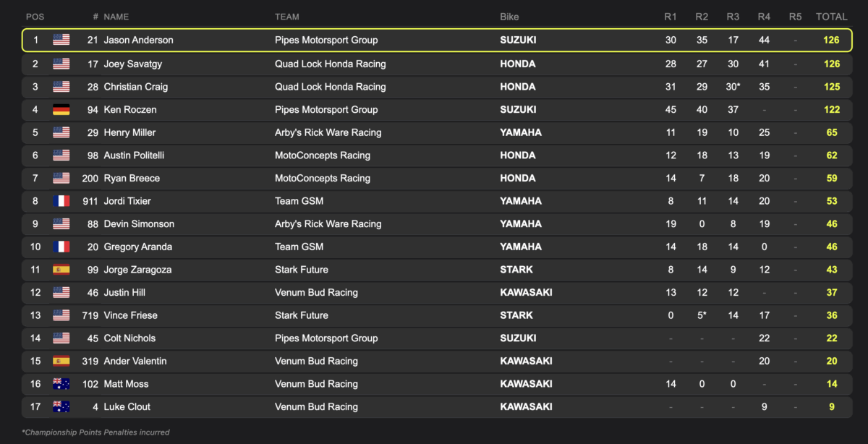Click the Australian flag next to Matt Moss
Screen dimensions: 868x444
(61, 384)
